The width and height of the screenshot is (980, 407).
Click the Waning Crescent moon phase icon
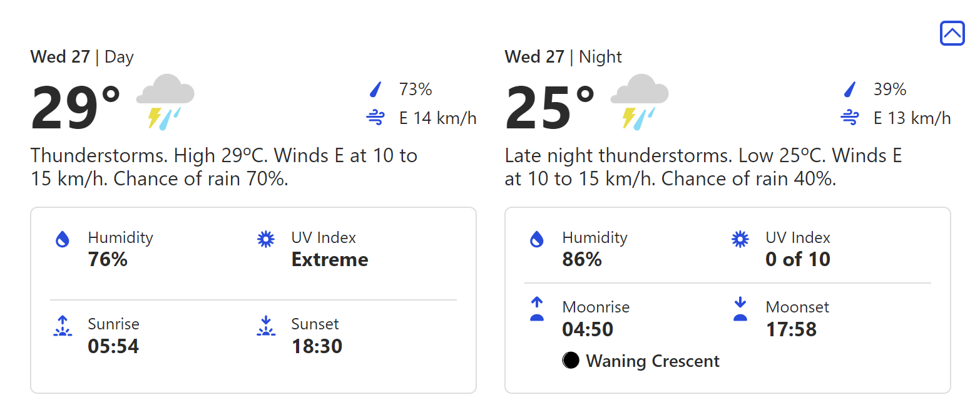coord(571,361)
